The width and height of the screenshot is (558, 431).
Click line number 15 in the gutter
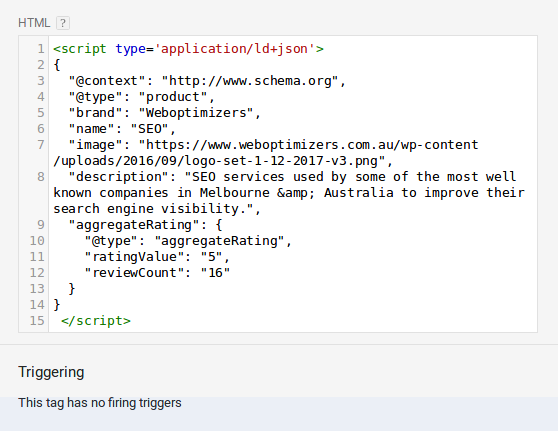(x=37, y=321)
